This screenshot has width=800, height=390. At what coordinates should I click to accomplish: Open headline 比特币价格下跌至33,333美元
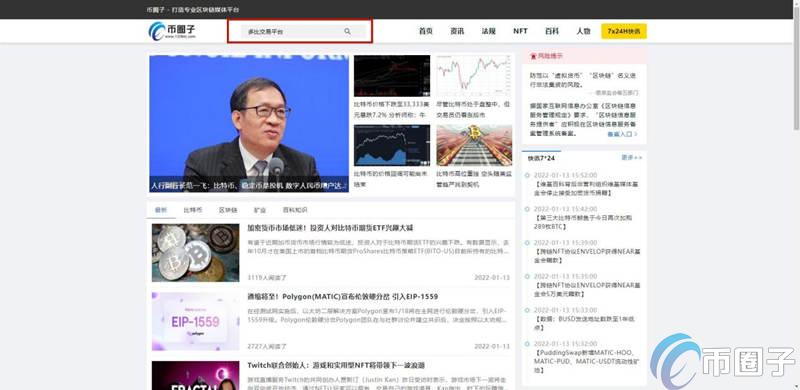point(391,109)
